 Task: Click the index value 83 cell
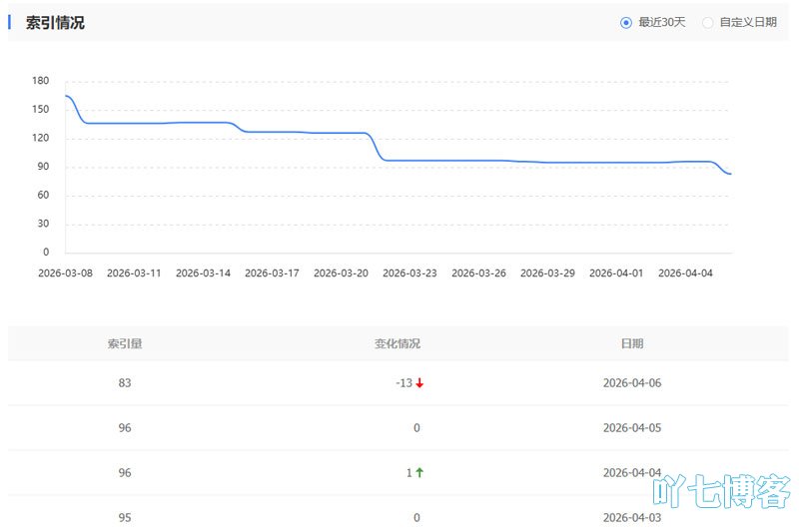125,383
